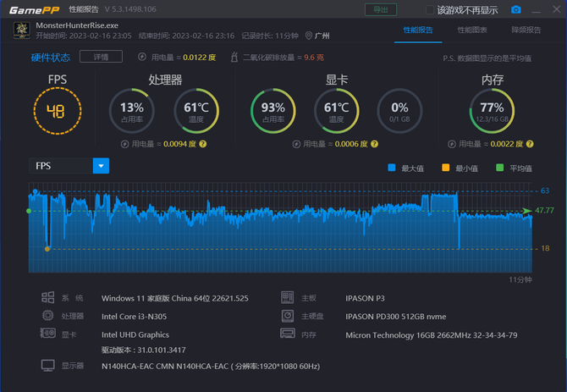Click the N140HCA-EAC monitor text
This screenshot has width=567, height=392.
coord(211,367)
